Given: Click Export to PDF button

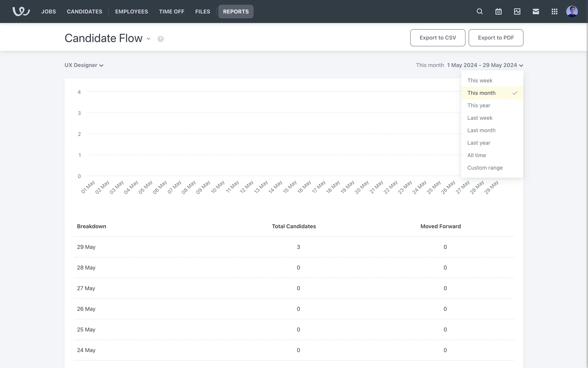Looking at the screenshot, I should 496,38.
